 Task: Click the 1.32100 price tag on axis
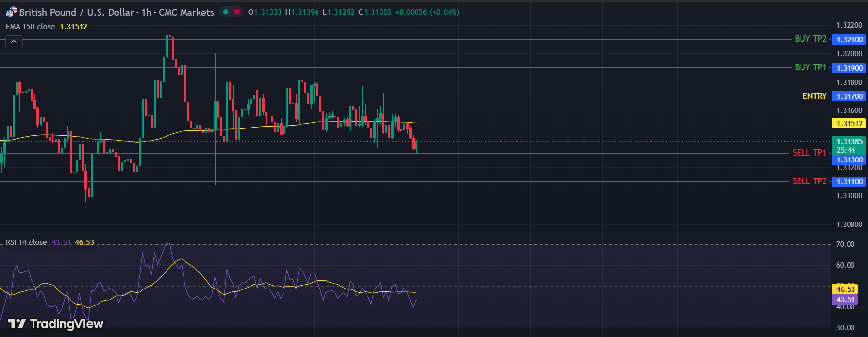849,40
